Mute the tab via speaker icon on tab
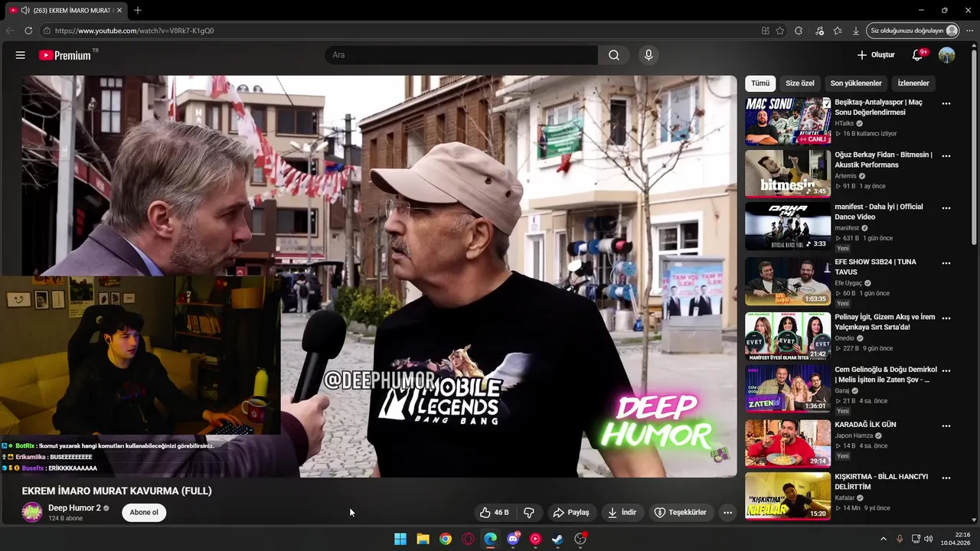Image resolution: width=980 pixels, height=551 pixels. pos(25,10)
